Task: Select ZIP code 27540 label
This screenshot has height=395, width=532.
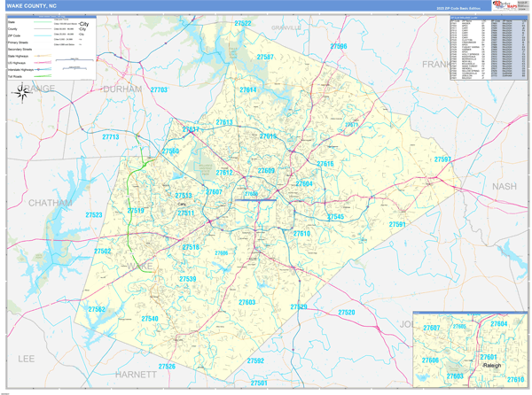Action: click(150, 319)
